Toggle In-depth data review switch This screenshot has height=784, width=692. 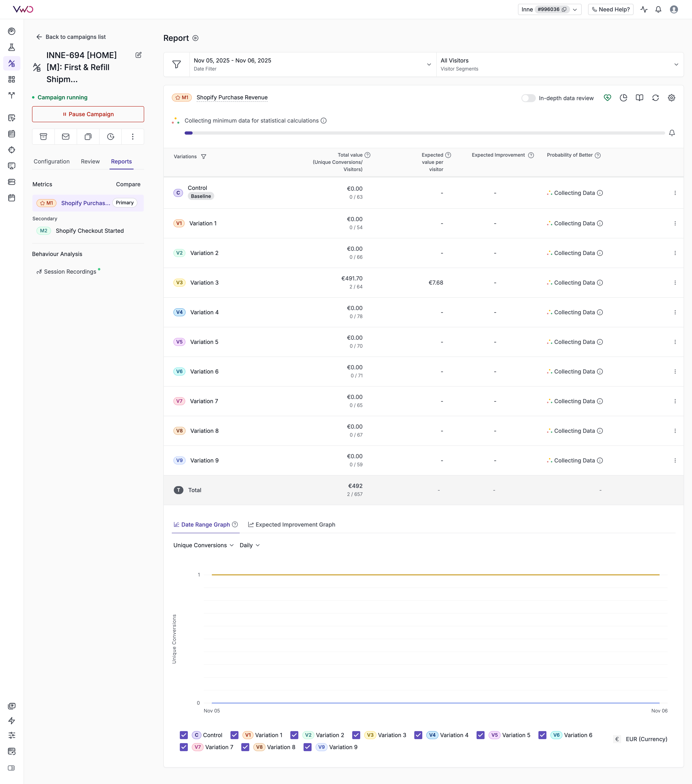click(528, 98)
